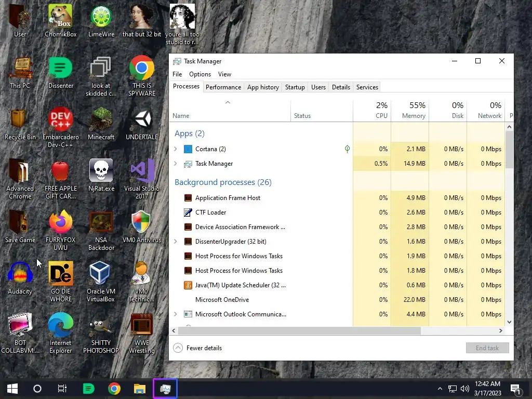The width and height of the screenshot is (532, 399).
Task: Click the horizontal scrollbar right arrow
Action: click(501, 330)
